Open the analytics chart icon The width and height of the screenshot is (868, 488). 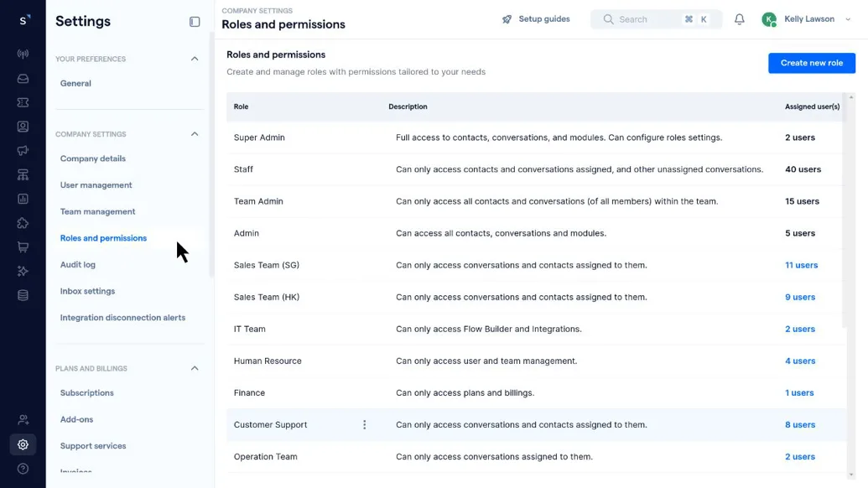[x=23, y=199]
